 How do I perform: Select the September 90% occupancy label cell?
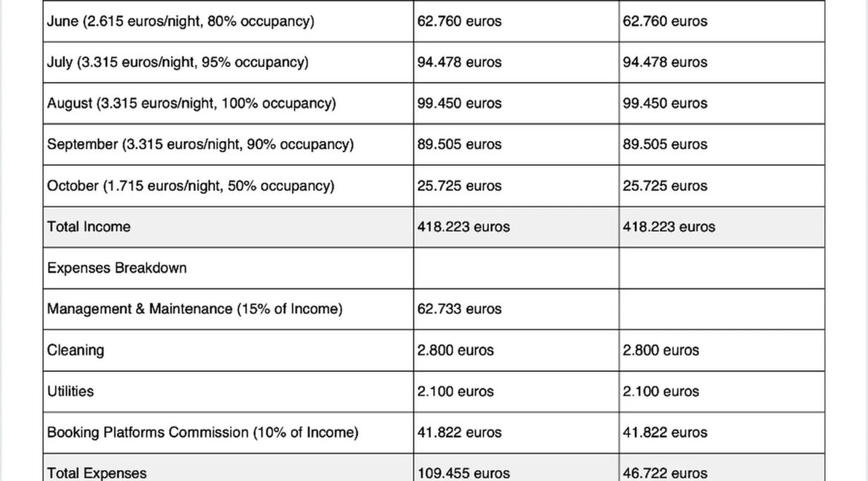coord(200,145)
